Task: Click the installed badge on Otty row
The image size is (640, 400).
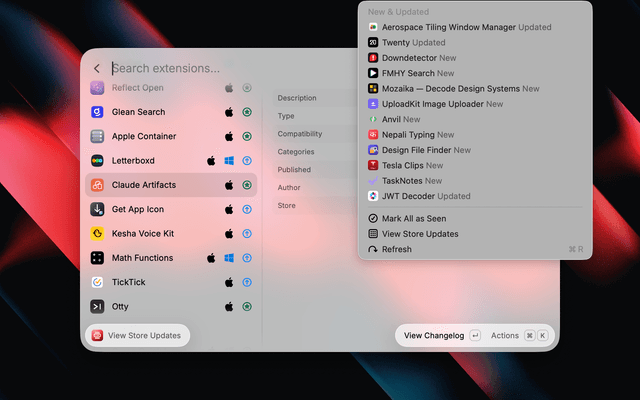Action: [247, 307]
